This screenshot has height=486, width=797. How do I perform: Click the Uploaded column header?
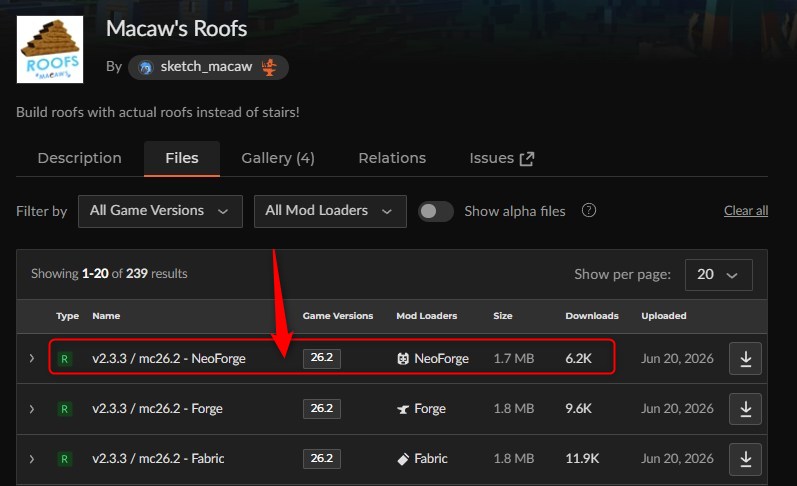pyautogui.click(x=664, y=316)
